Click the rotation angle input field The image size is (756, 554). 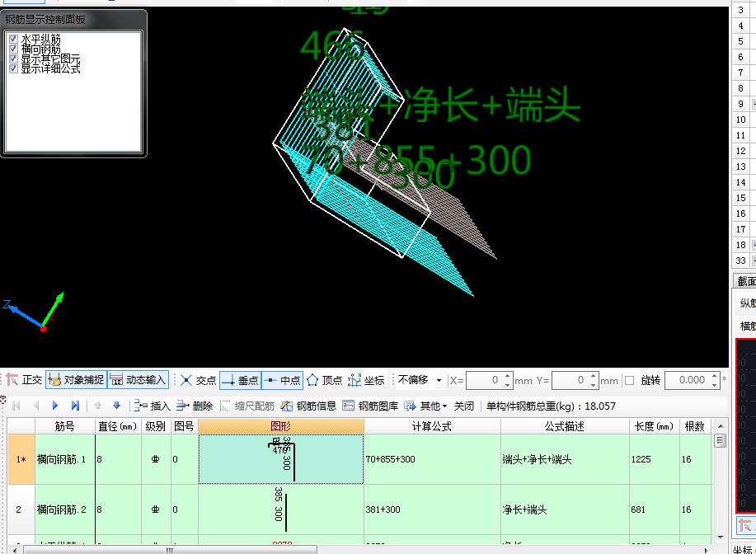coord(688,380)
